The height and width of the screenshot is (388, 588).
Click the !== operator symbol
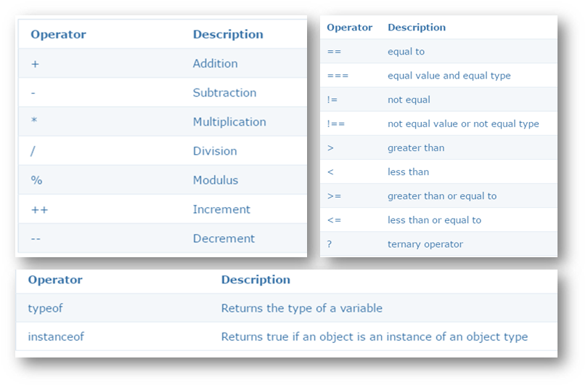335,124
